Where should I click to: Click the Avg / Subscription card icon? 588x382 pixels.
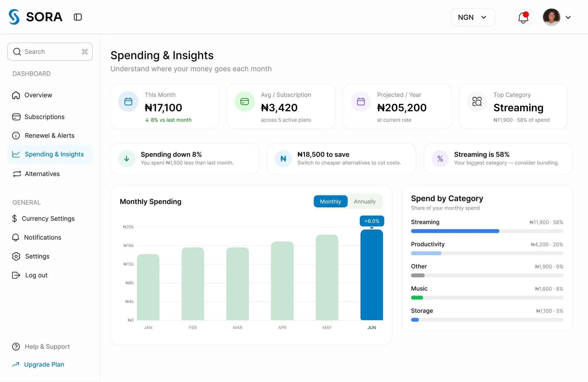245,102
